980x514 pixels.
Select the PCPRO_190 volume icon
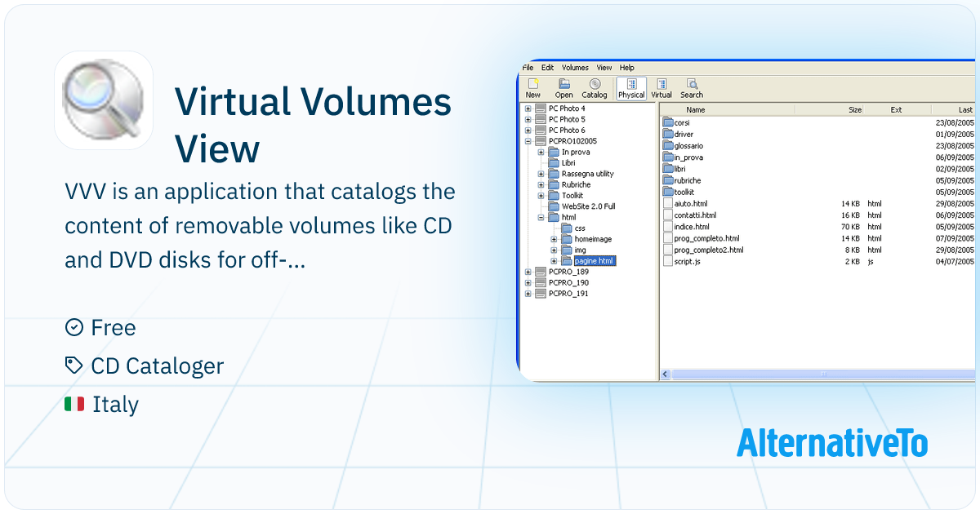click(x=540, y=282)
